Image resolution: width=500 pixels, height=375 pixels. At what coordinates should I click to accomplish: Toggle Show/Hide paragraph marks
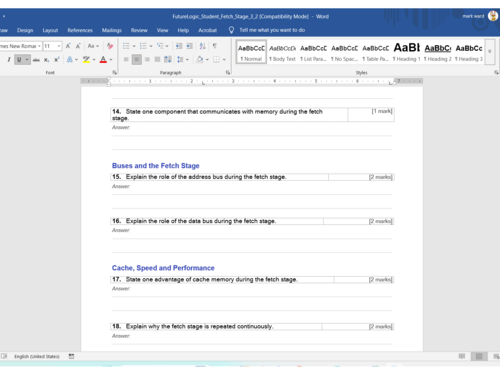(x=215, y=46)
